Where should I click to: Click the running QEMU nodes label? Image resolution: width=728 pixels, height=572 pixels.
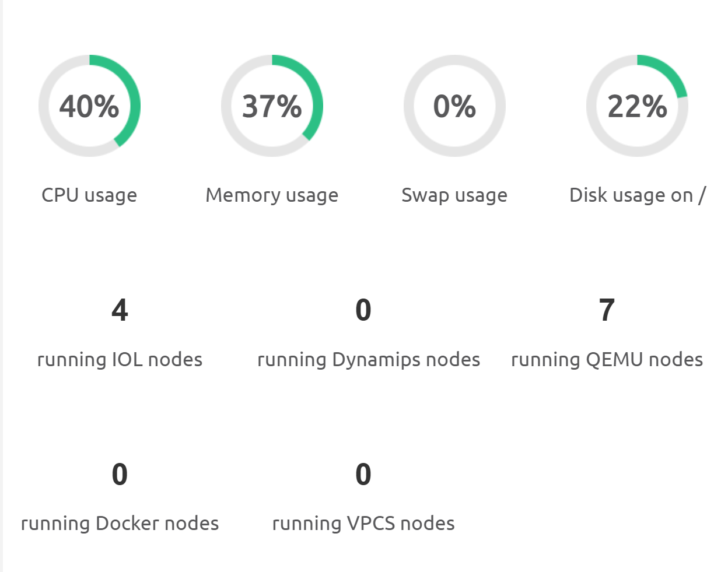click(607, 360)
